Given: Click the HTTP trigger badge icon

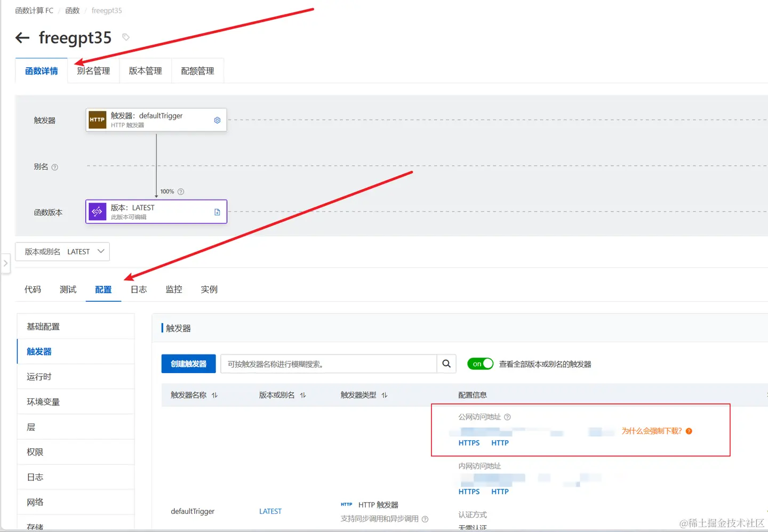Looking at the screenshot, I should pos(97,120).
